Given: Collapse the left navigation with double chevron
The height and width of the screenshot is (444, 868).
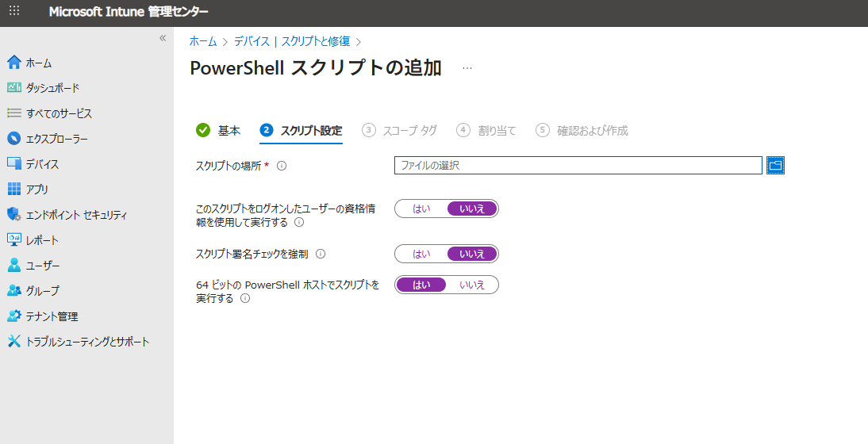Looking at the screenshot, I should 163,38.
